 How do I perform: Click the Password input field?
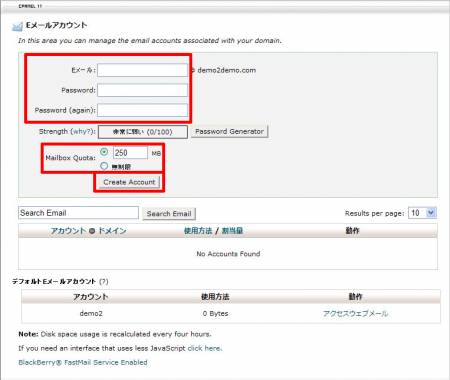coord(142,90)
